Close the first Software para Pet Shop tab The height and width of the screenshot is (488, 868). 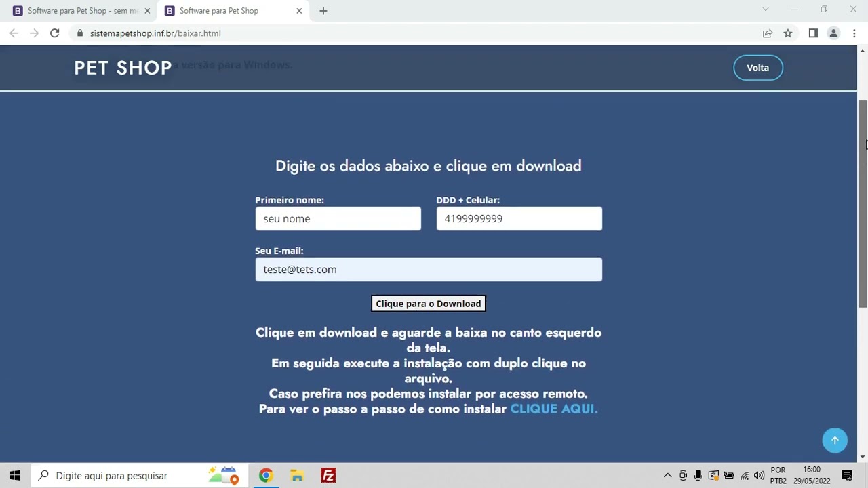[147, 11]
